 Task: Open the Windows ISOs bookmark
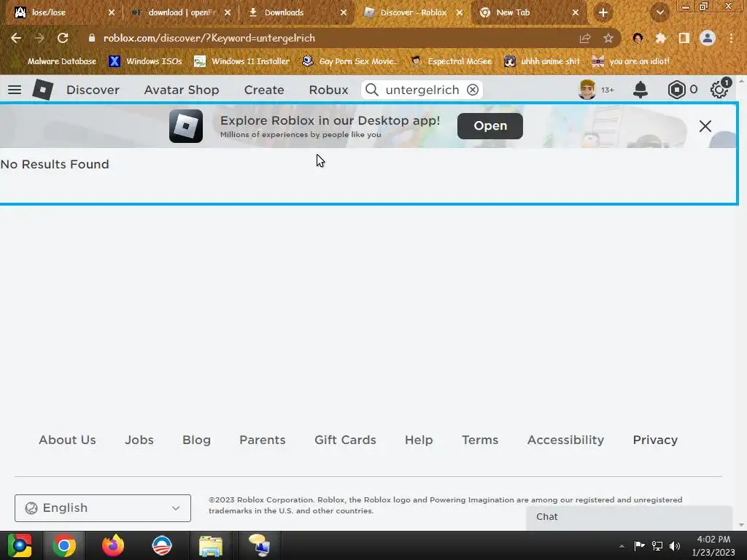pos(145,61)
